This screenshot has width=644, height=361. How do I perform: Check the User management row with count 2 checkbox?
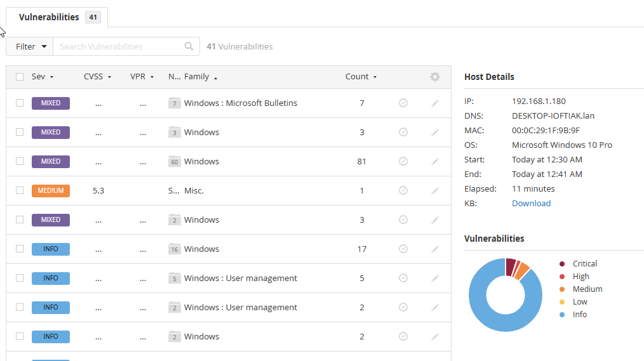(20, 306)
